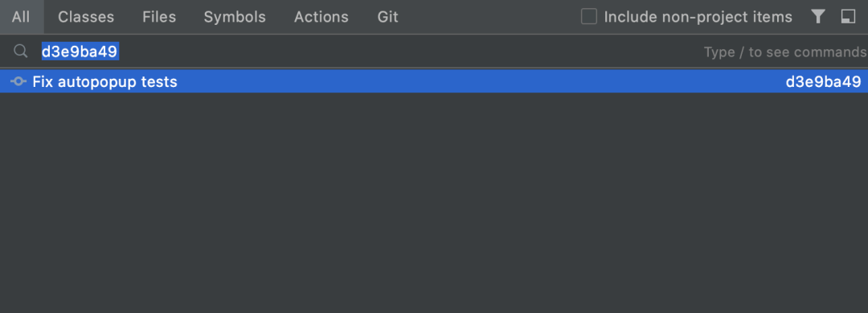The height and width of the screenshot is (313, 868).
Task: Click the middle of the selected blue result row
Action: click(434, 81)
